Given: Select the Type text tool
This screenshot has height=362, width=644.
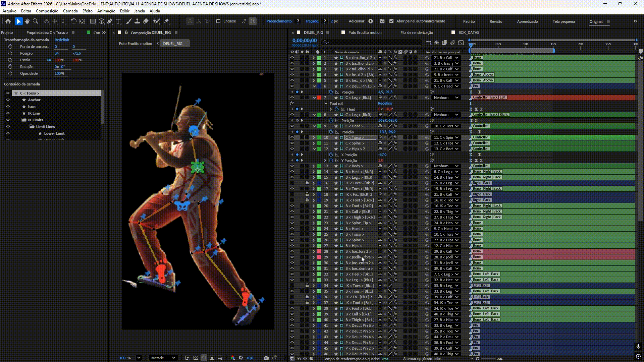Looking at the screenshot, I should 118,21.
